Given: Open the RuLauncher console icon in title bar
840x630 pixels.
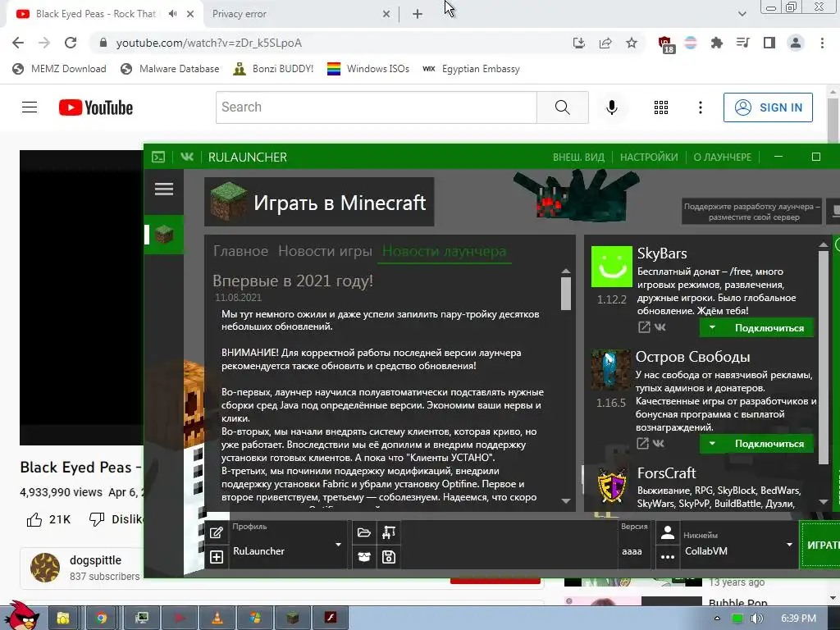Looking at the screenshot, I should pyautogui.click(x=158, y=157).
